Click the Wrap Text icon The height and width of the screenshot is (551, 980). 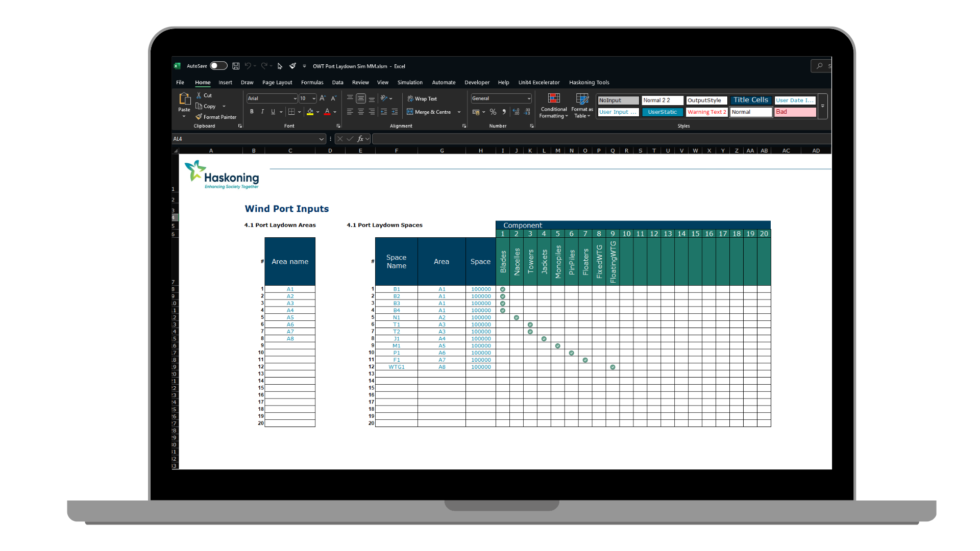tap(411, 98)
